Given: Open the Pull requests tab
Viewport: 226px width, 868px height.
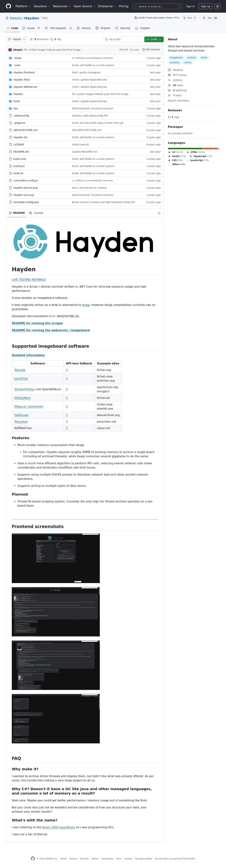Looking at the screenshot, I should click(58, 28).
